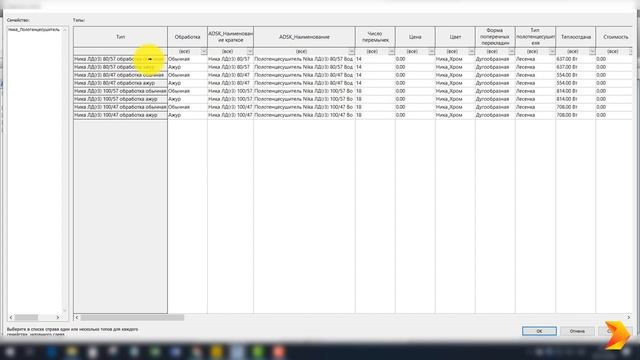
Task: Click left arrow of family list horizontal scrollbar
Action: tap(11, 317)
